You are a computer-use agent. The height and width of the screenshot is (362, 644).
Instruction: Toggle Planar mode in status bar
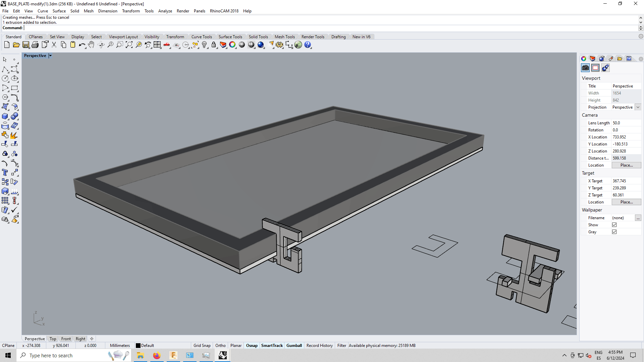click(x=236, y=346)
